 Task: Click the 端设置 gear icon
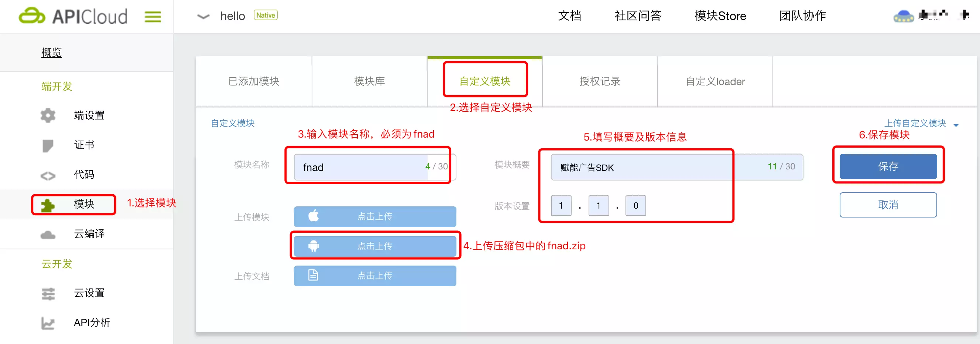pyautogui.click(x=47, y=115)
